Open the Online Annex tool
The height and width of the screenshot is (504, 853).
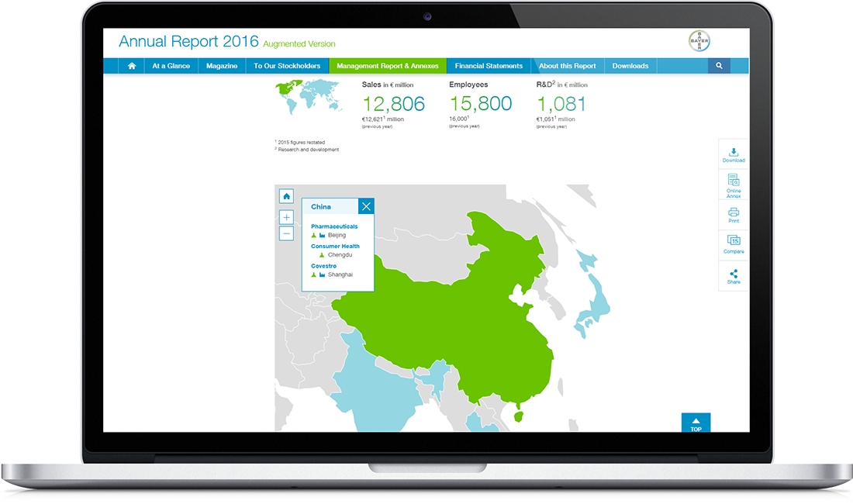(734, 185)
